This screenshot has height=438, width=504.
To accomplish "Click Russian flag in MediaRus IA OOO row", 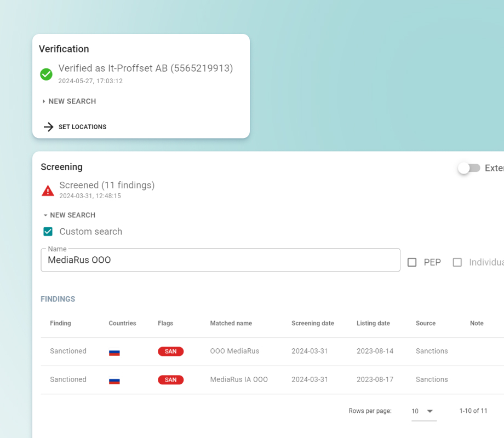I will coord(114,380).
